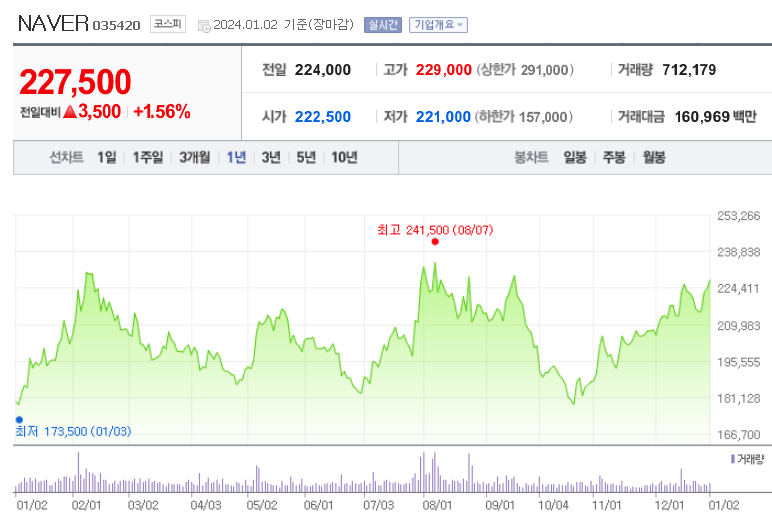Image resolution: width=772 pixels, height=531 pixels.
Task: Click the trading value 160,969 백만
Action: [715, 117]
